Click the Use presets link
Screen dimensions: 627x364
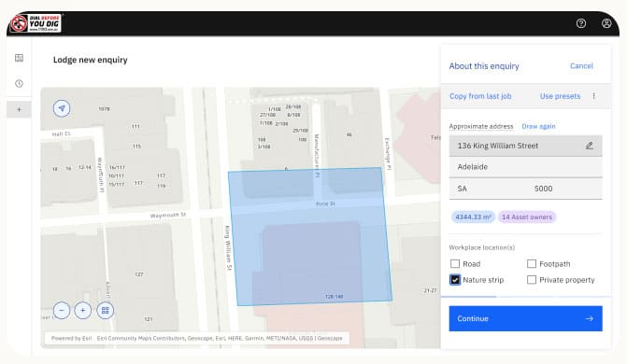pyautogui.click(x=560, y=96)
